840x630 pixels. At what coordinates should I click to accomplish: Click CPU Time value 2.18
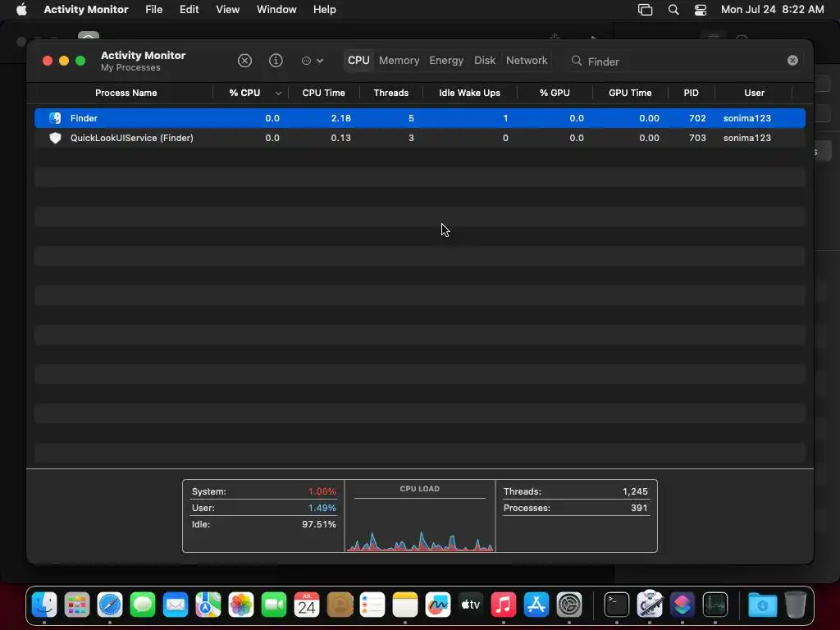(x=340, y=118)
